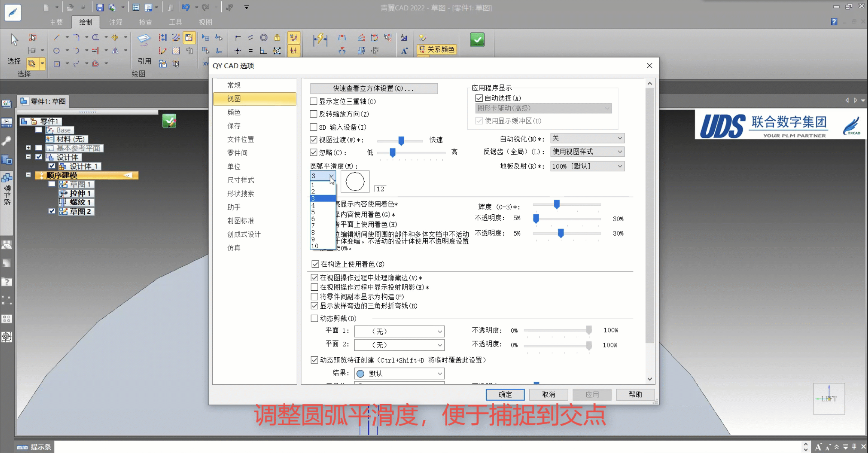The image size is (868, 453).
Task: Click the equal relationship icon
Action: click(250, 51)
